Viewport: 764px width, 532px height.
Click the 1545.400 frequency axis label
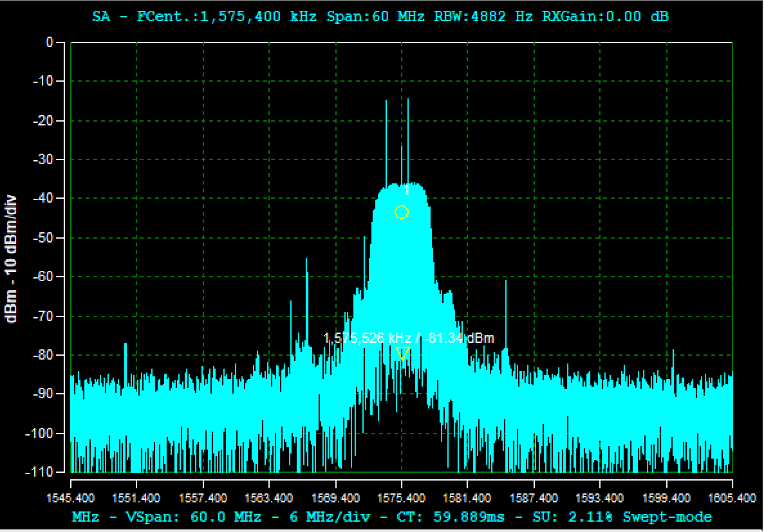(x=71, y=499)
